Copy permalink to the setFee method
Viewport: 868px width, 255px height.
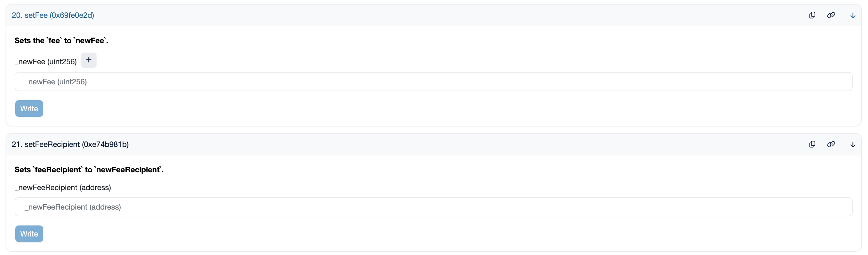(x=831, y=15)
